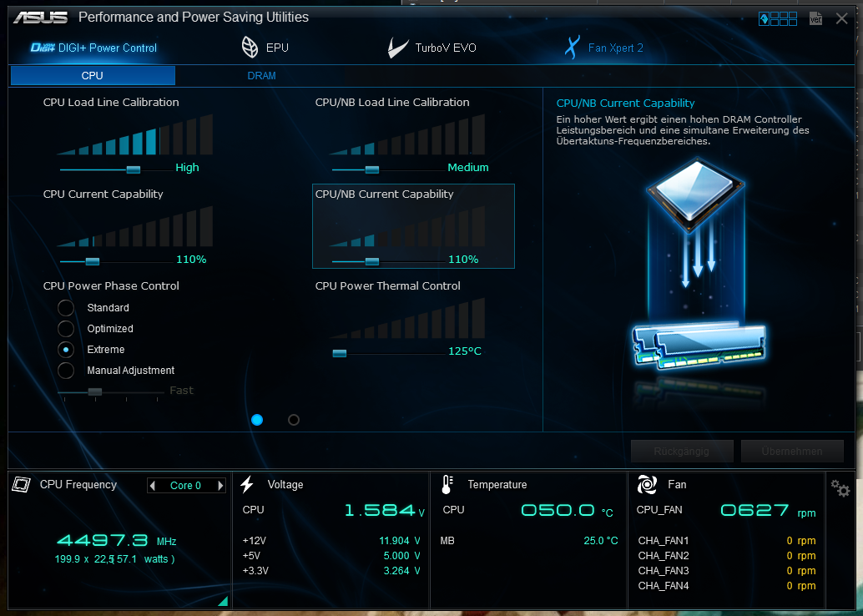The height and width of the screenshot is (616, 863).
Task: Click the 125°C thermal control value
Action: pyautogui.click(x=465, y=351)
